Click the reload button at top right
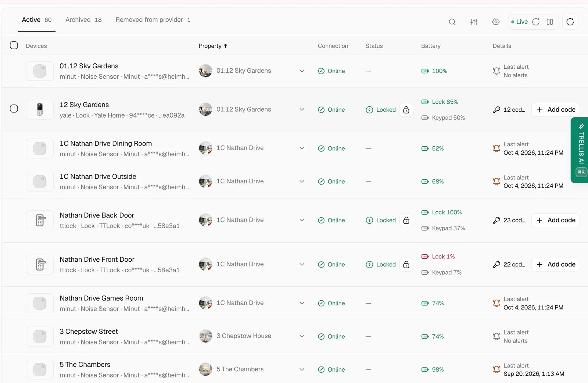 pos(570,22)
